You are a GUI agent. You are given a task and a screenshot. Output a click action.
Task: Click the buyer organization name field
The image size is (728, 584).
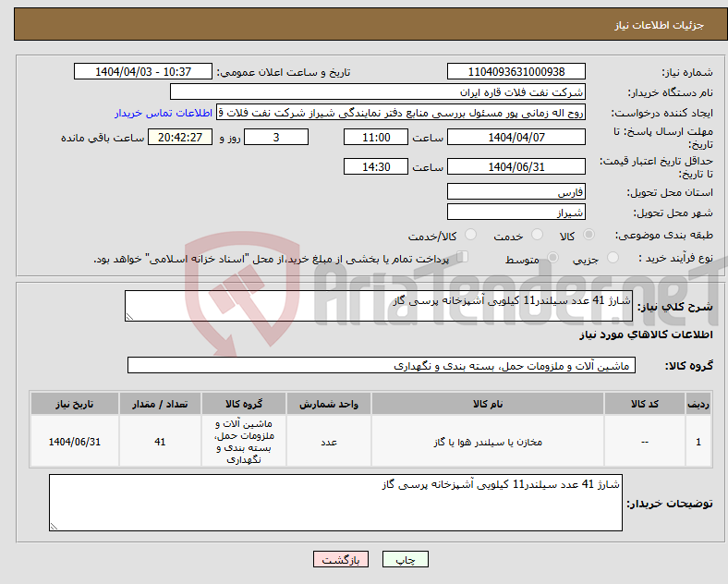coord(377,91)
